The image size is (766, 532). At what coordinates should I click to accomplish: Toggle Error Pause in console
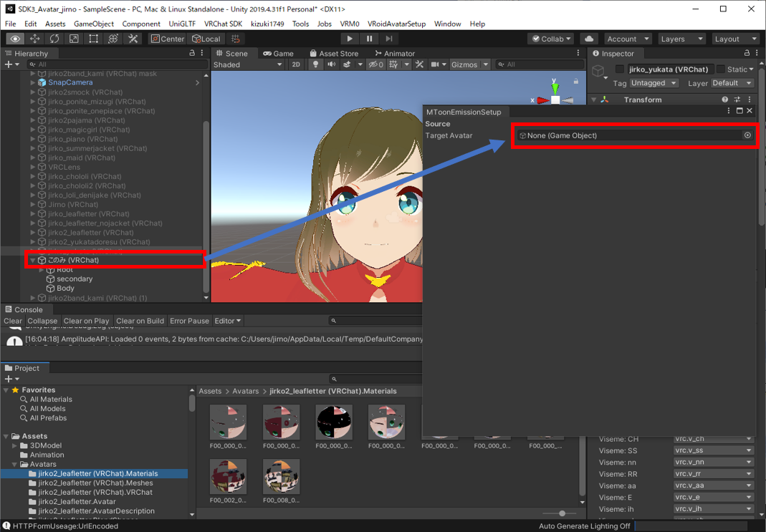coord(189,321)
